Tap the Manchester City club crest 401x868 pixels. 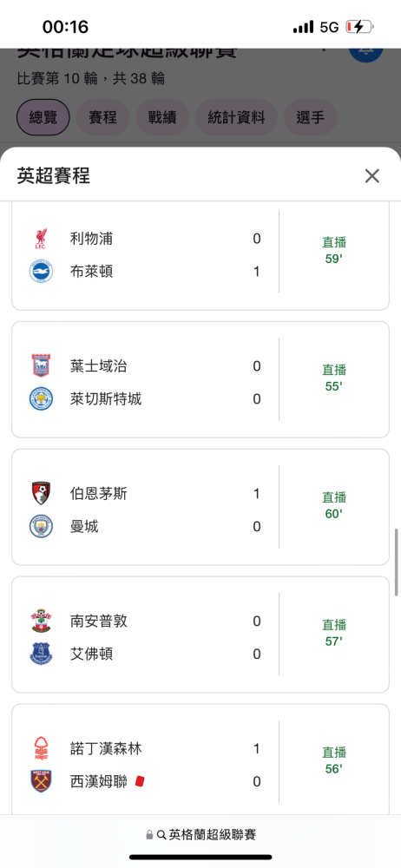click(41, 527)
